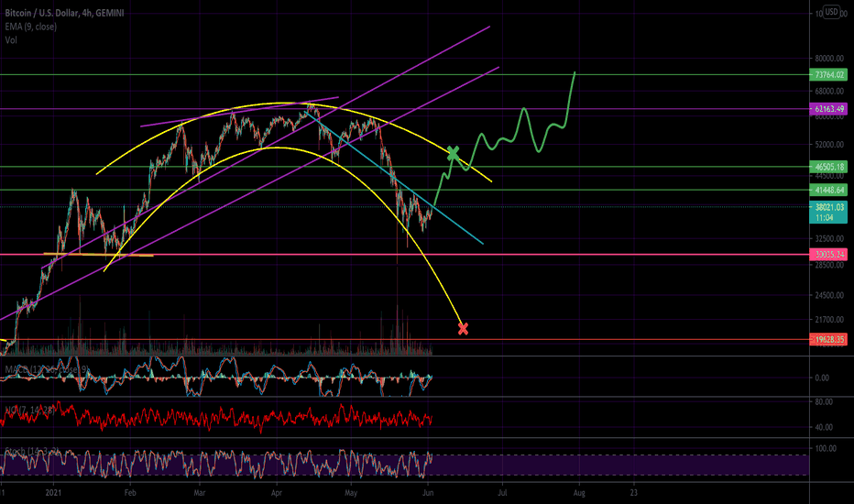854x504 pixels.
Task: Click the 2021 label on time axis
Action: pyautogui.click(x=54, y=493)
